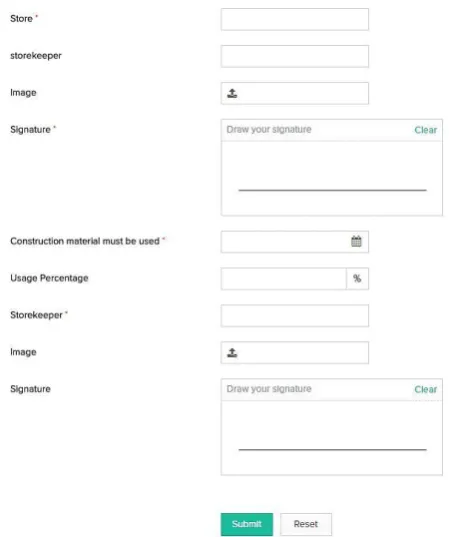Focus the lowercase storekeeper input field
This screenshot has height=537, width=449.
[x=295, y=56]
